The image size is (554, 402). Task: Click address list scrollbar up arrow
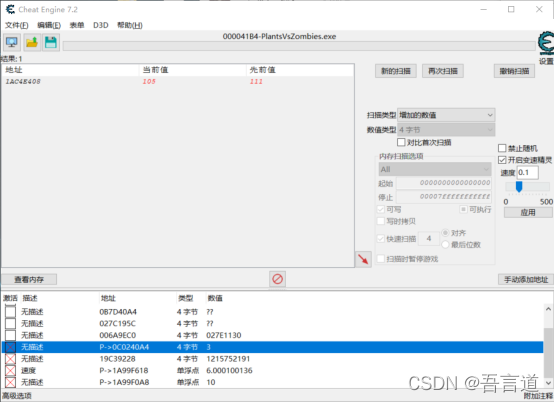click(x=548, y=309)
